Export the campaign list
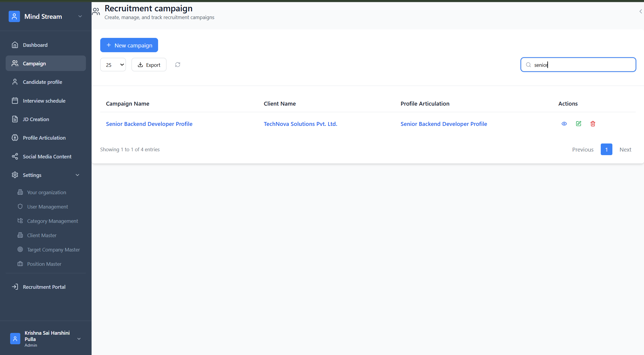Image resolution: width=644 pixels, height=355 pixels. coord(149,65)
